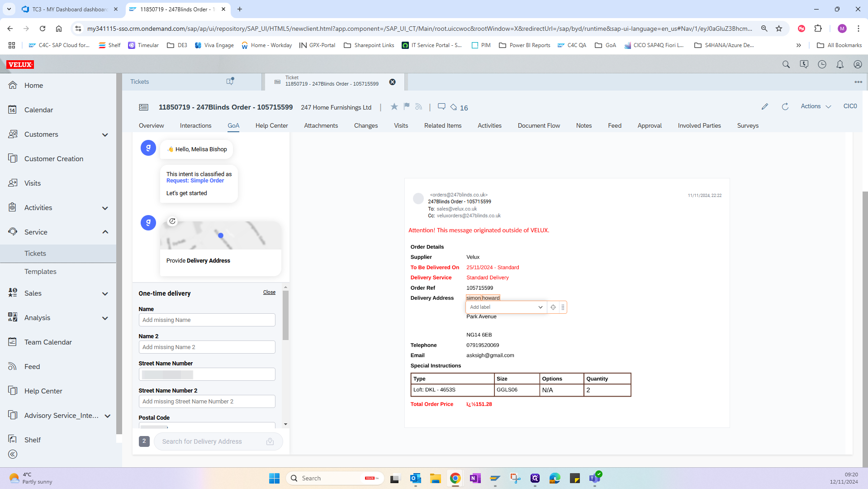Image resolution: width=868 pixels, height=489 pixels.
Task: Open the Actions dropdown menu
Action: pyautogui.click(x=816, y=106)
